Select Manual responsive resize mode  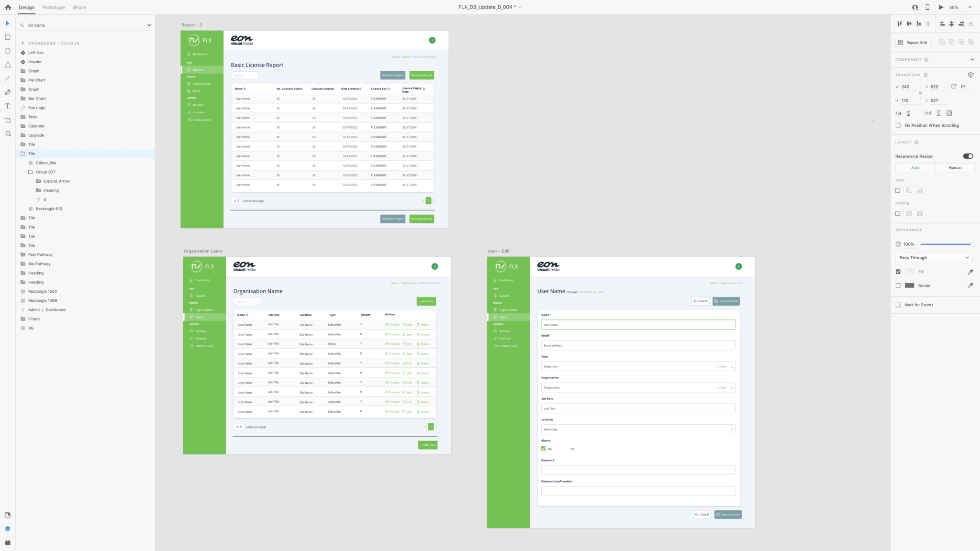tap(955, 168)
